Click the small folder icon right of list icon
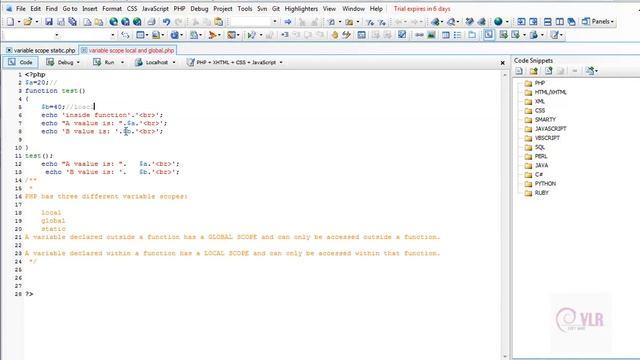This screenshot has width=640, height=360. (x=472, y=35)
